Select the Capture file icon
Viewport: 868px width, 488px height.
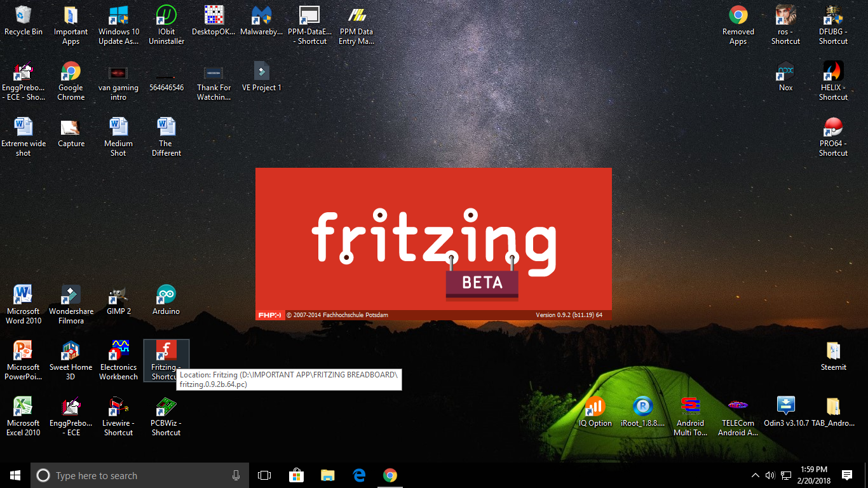pyautogui.click(x=71, y=133)
